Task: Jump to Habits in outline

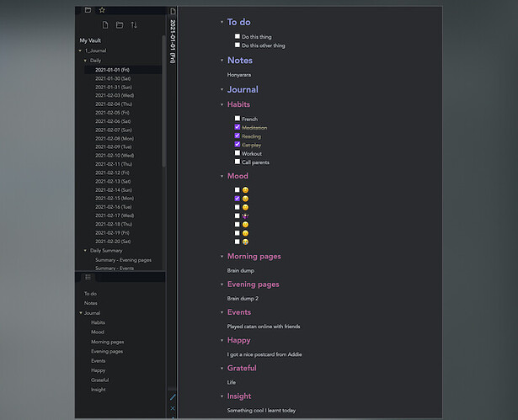Action: 98,322
